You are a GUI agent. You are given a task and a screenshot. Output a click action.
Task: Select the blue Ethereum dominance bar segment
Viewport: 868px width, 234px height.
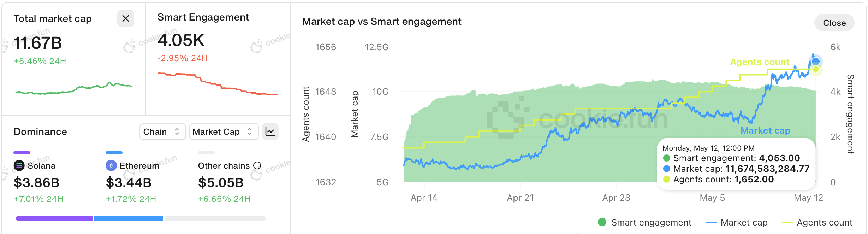point(129,218)
